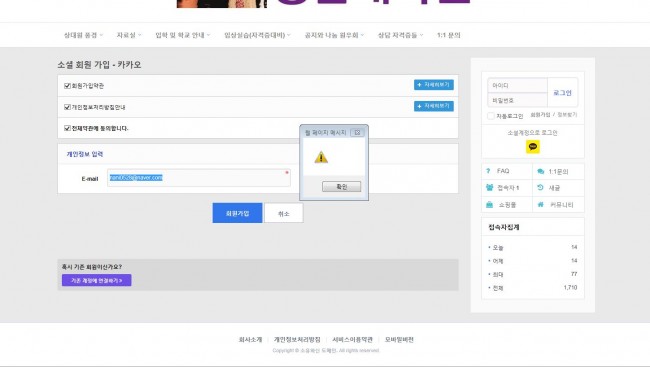Click 자세히보기 for 회원가입약관
The height and width of the screenshot is (367, 650).
(434, 85)
